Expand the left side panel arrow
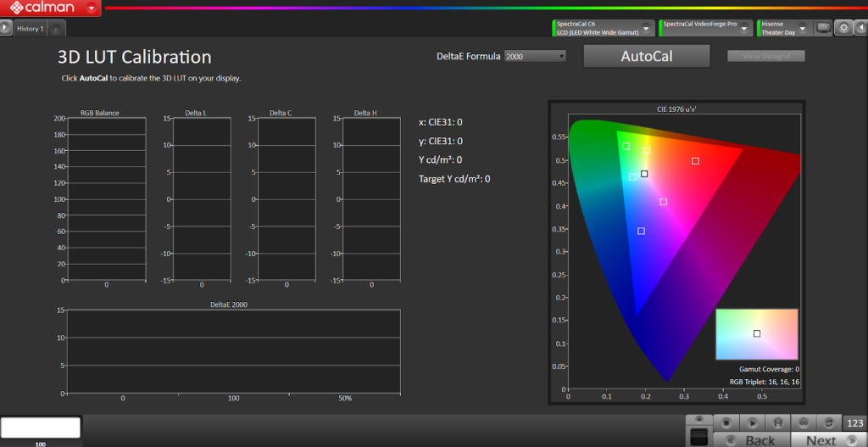Screen dimensions: 868x447 (x=6, y=28)
